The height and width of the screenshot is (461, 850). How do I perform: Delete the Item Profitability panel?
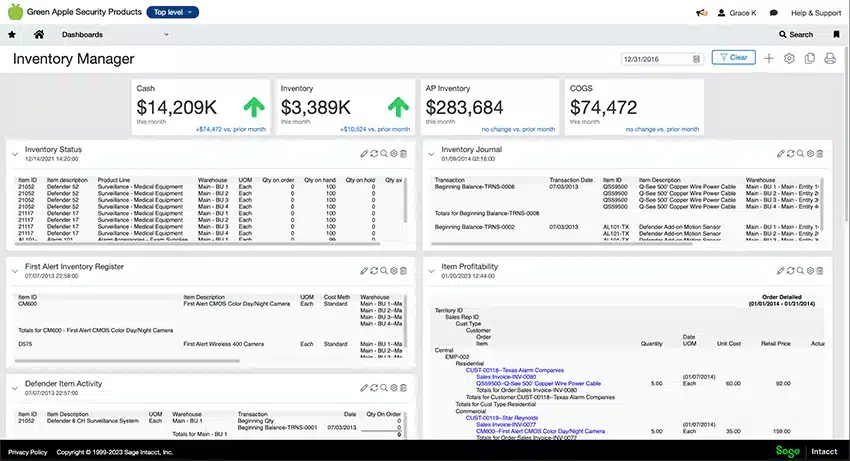click(820, 271)
